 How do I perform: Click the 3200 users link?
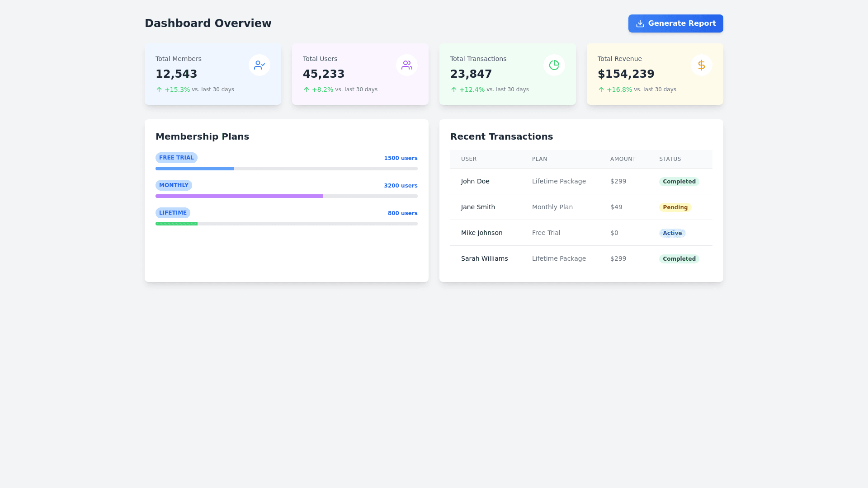[x=401, y=186]
